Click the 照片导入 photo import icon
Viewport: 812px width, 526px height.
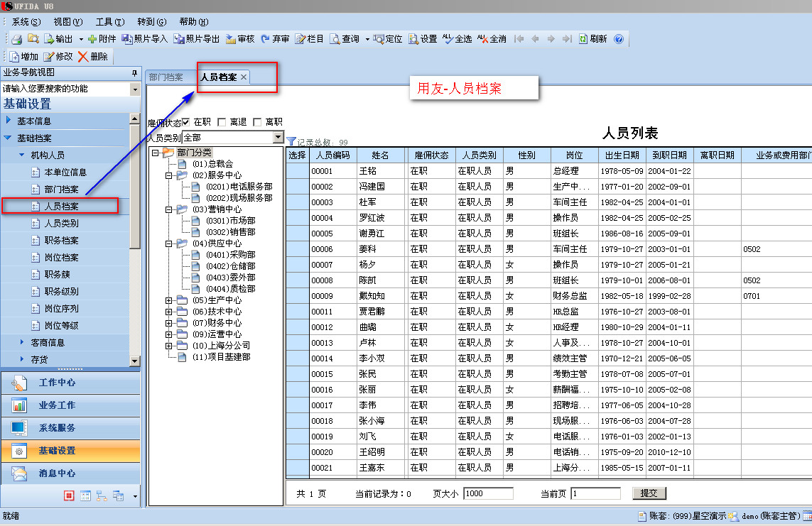[x=127, y=39]
